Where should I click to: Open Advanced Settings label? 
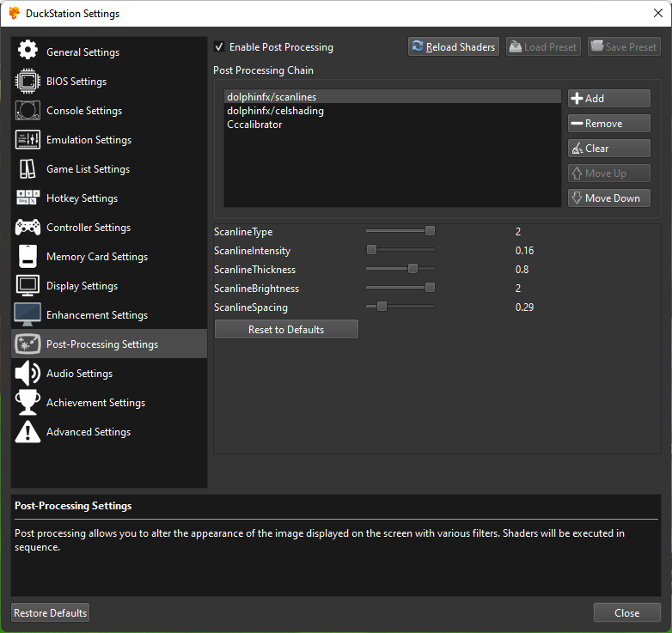[x=89, y=432]
